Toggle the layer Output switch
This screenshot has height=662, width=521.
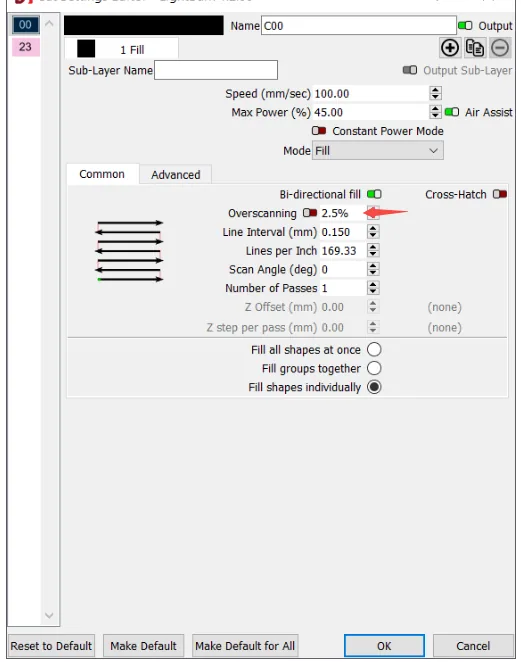click(x=465, y=25)
